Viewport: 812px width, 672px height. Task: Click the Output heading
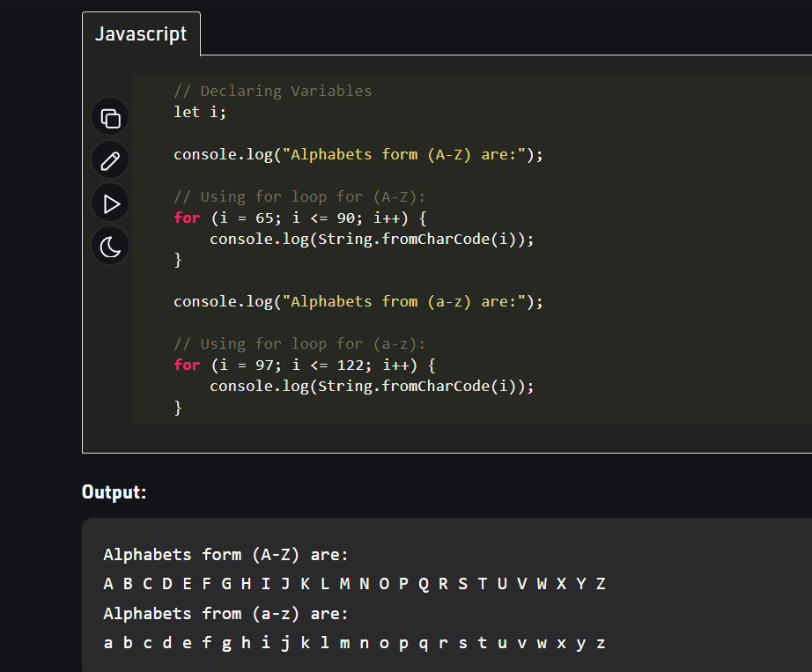pos(114,491)
